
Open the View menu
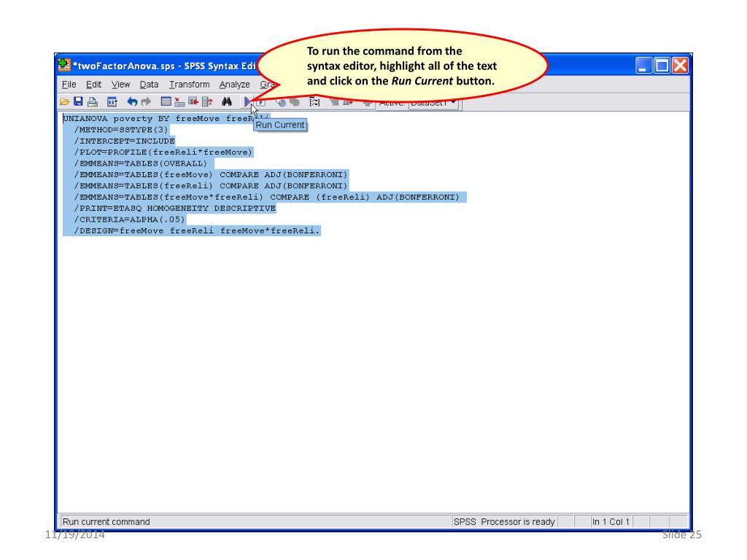(120, 85)
